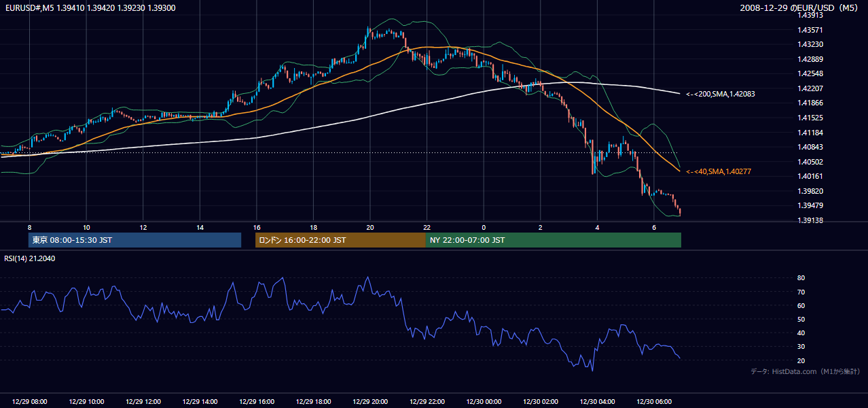Screen dimensions: 868x408
Task: Click the 12/30 00:00 time label
Action: point(484,402)
